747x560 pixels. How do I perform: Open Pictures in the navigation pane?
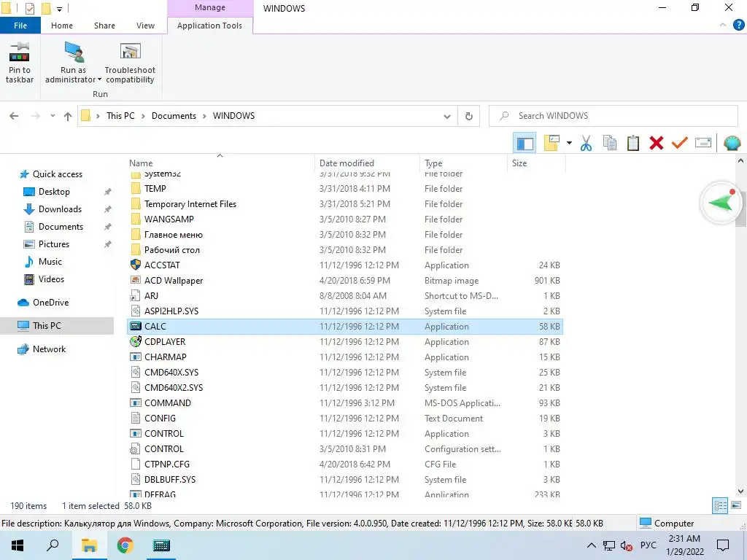(x=54, y=244)
